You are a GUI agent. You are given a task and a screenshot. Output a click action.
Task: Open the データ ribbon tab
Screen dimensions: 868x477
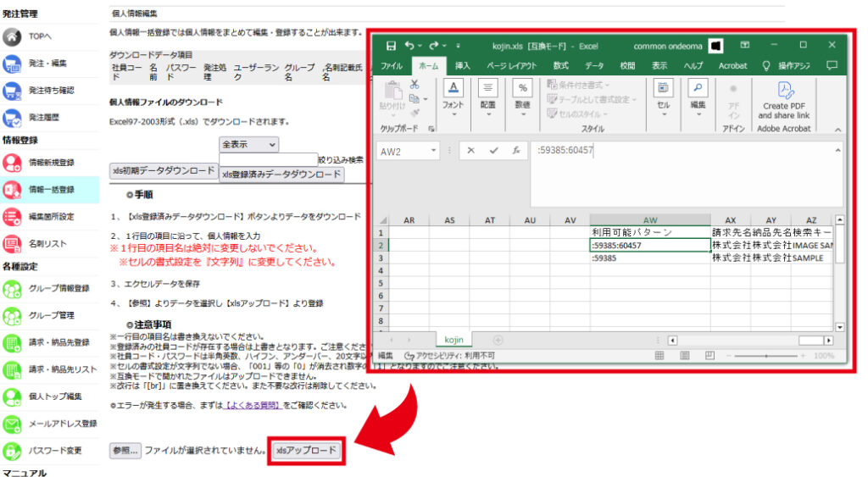click(594, 66)
